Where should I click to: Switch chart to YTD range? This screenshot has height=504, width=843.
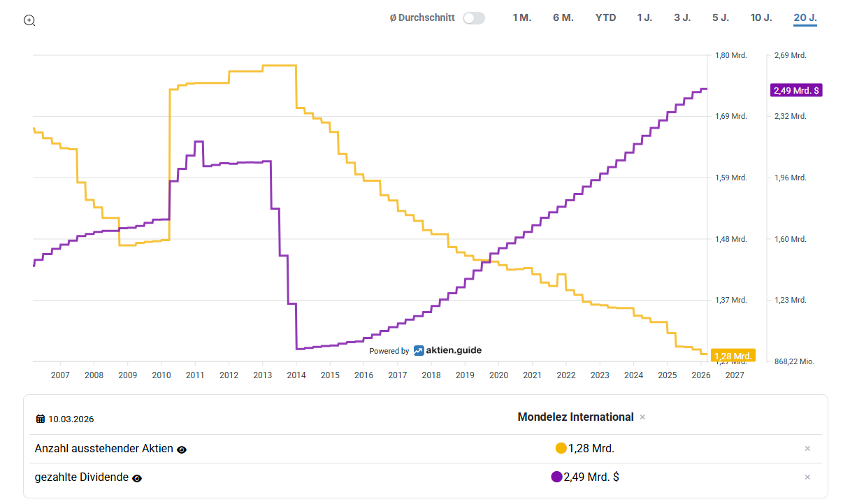[605, 17]
